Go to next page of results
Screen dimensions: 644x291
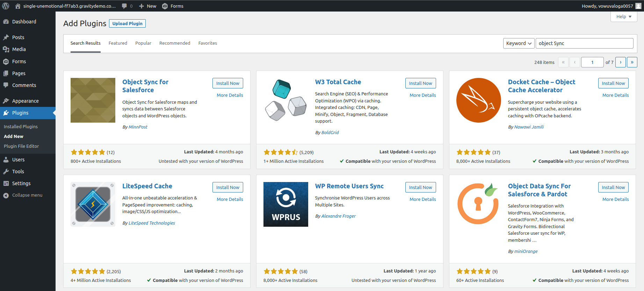click(621, 62)
